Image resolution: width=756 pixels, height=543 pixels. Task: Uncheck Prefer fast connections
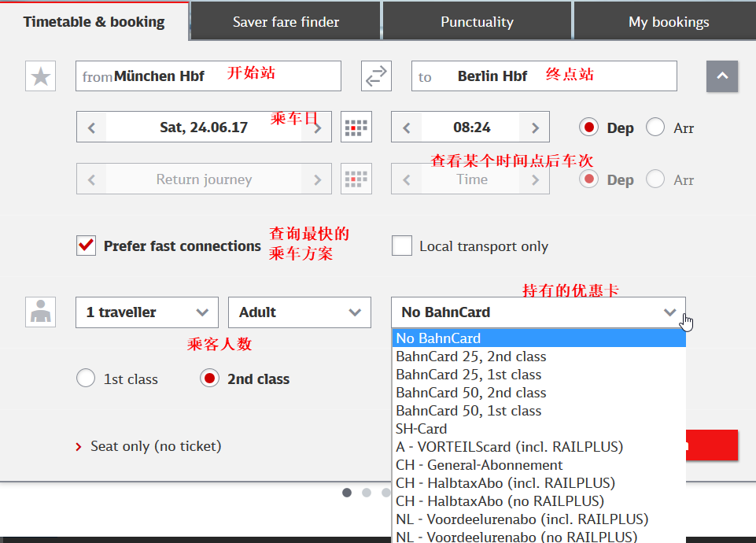coord(86,246)
